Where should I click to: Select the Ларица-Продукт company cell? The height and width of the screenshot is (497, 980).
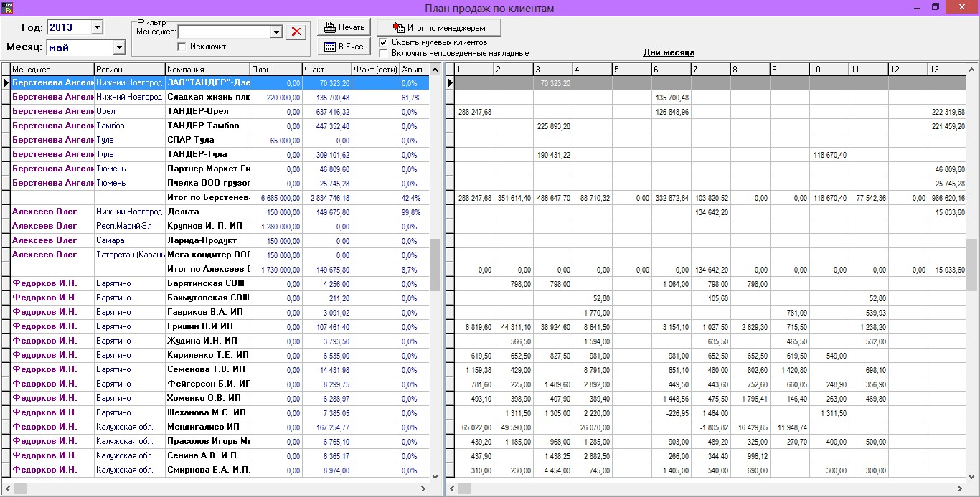[x=207, y=241]
